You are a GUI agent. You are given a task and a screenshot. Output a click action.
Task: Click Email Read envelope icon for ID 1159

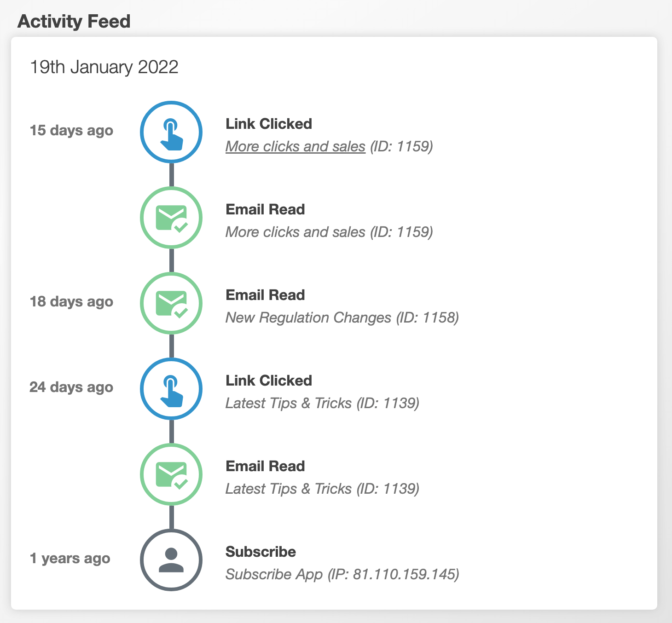click(x=171, y=218)
